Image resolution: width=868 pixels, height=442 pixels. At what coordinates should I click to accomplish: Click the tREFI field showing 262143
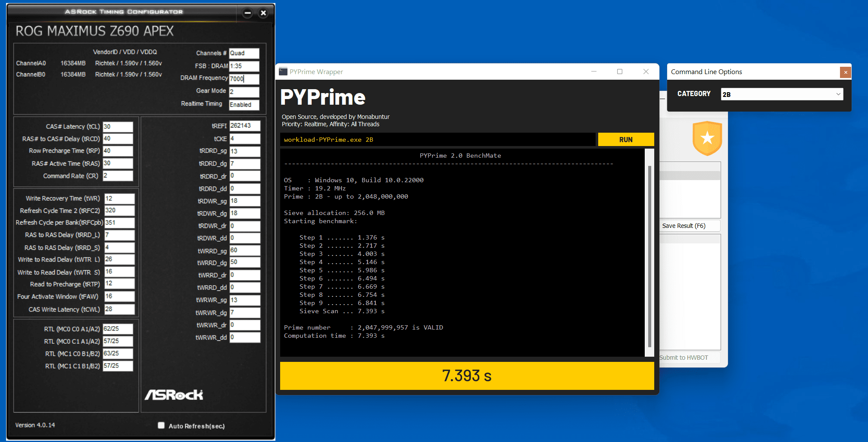pyautogui.click(x=245, y=126)
